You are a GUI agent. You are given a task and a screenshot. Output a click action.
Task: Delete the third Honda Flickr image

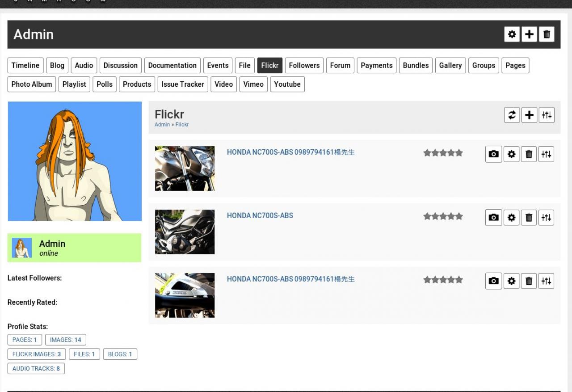(529, 281)
